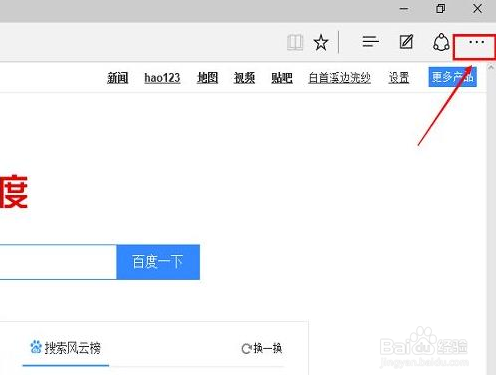Minimize the Edge browser window
Image resolution: width=497 pixels, height=380 pixels.
pyautogui.click(x=404, y=9)
